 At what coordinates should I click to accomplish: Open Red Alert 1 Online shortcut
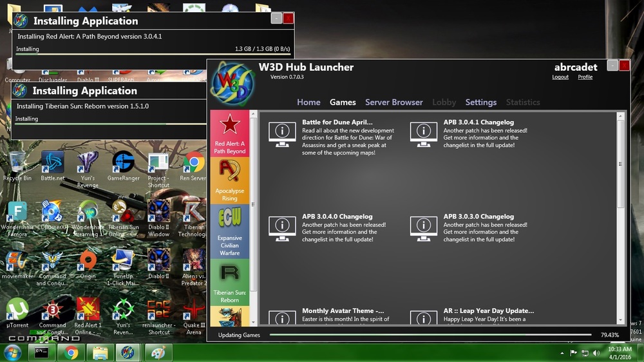tap(88, 316)
